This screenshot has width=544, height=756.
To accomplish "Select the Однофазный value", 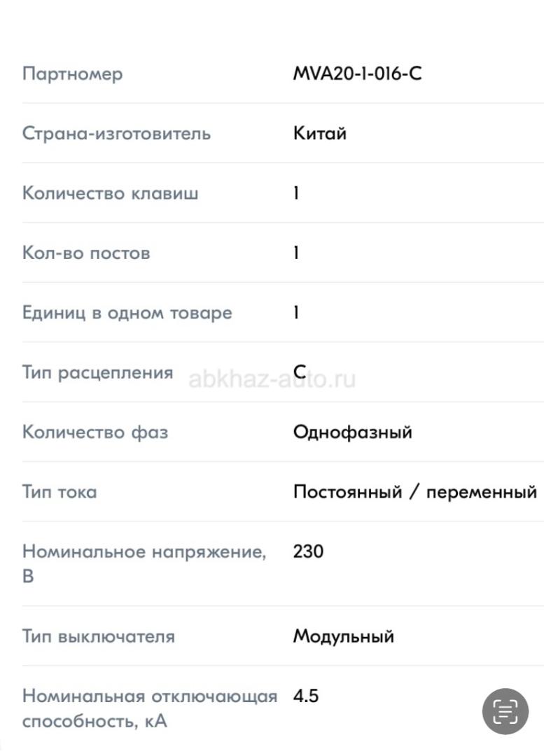I will click(x=352, y=432).
